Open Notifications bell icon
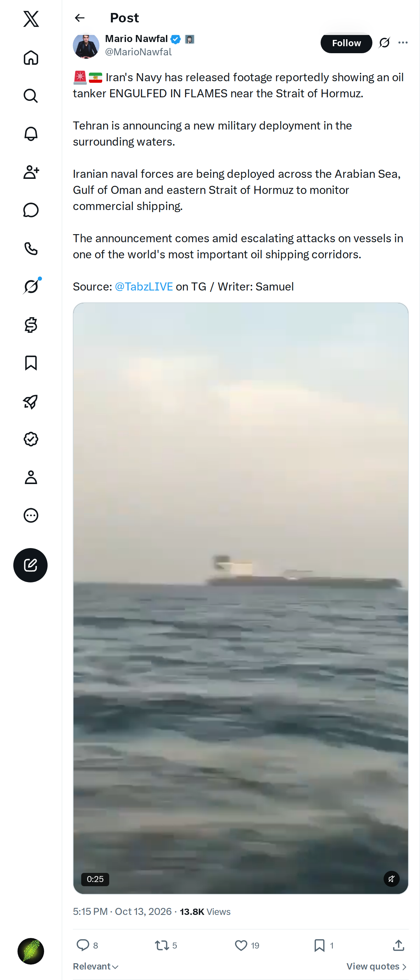Screen dimensions: 420x980 tap(31, 134)
